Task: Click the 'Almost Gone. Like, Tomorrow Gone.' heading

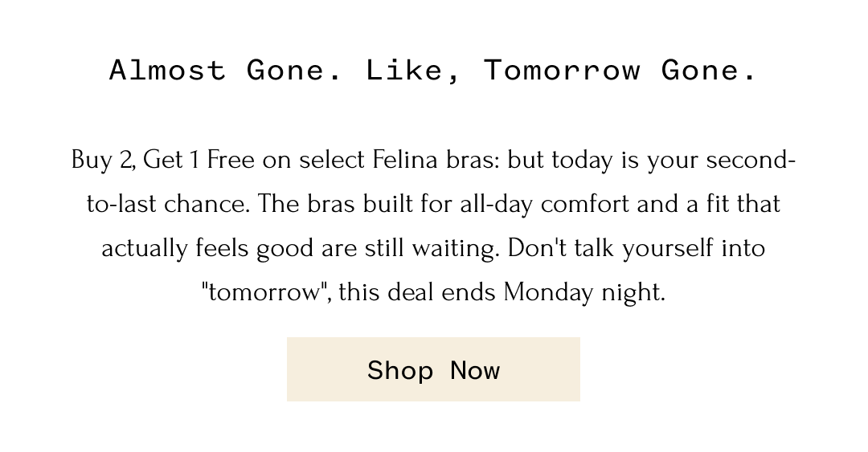Action: coord(433,71)
